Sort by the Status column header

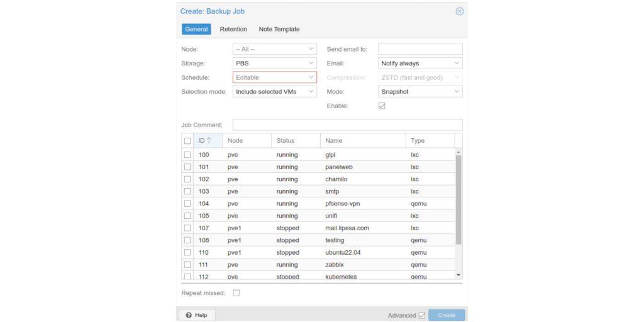click(296, 140)
